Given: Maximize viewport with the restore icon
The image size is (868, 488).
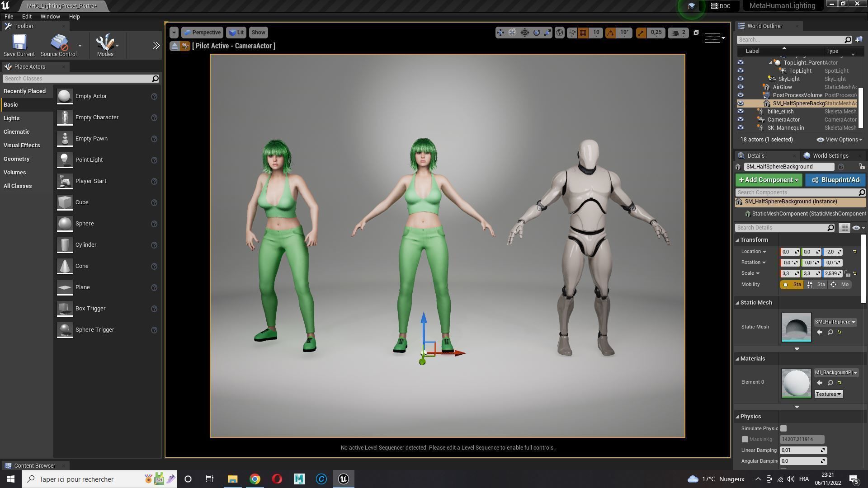Looking at the screenshot, I should [x=696, y=33].
